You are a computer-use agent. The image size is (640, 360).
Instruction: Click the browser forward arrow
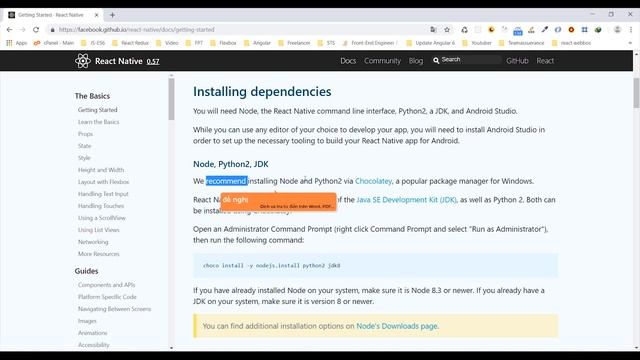[x=22, y=30]
